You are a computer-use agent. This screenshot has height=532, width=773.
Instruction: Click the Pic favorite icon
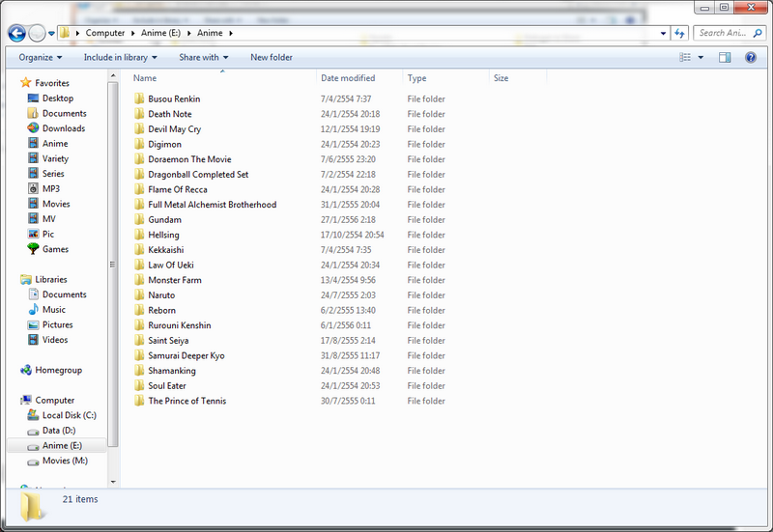click(33, 234)
